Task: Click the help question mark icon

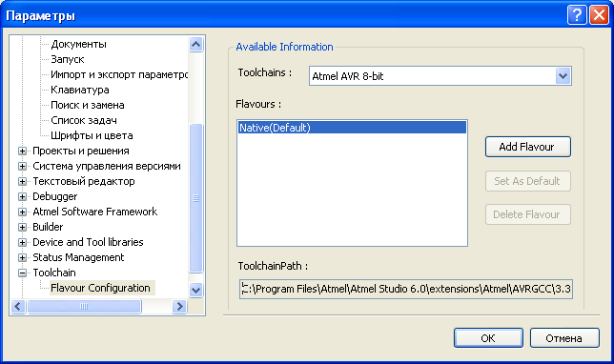Action: [x=577, y=15]
